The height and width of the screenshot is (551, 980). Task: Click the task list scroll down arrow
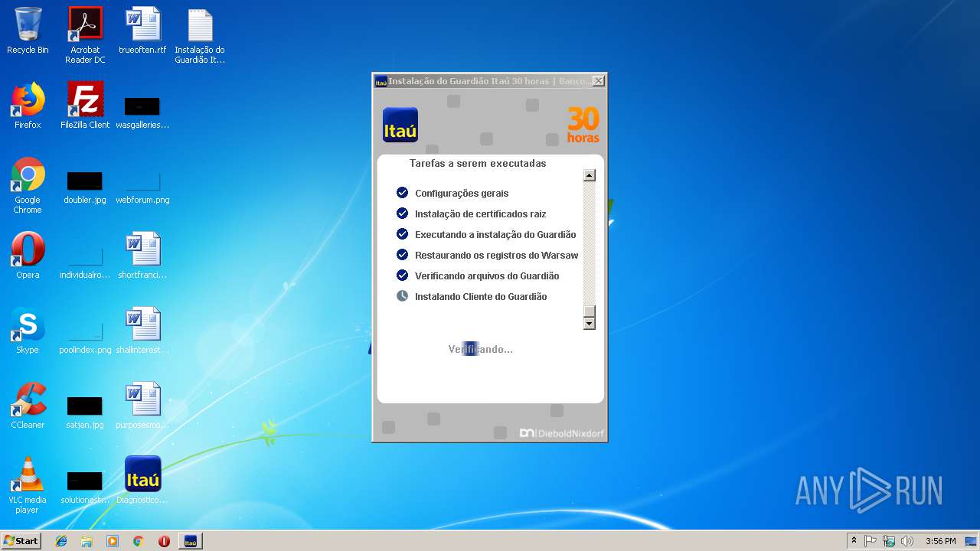[x=589, y=324]
